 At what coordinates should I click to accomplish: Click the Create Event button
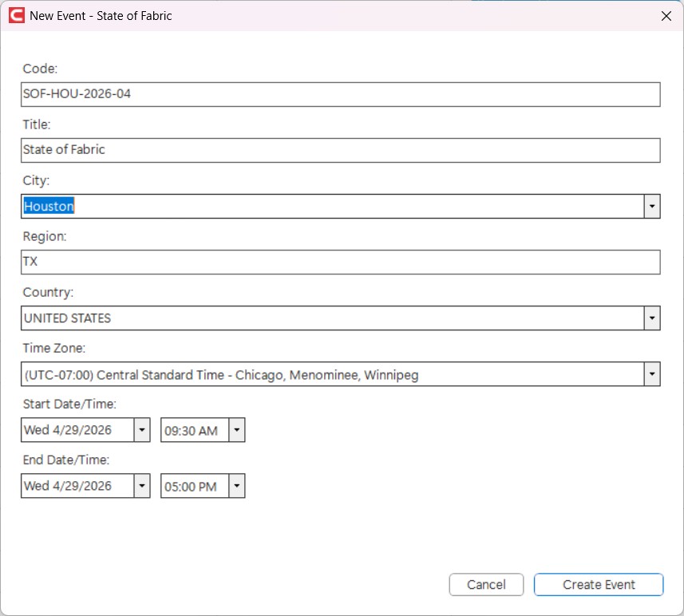(599, 585)
